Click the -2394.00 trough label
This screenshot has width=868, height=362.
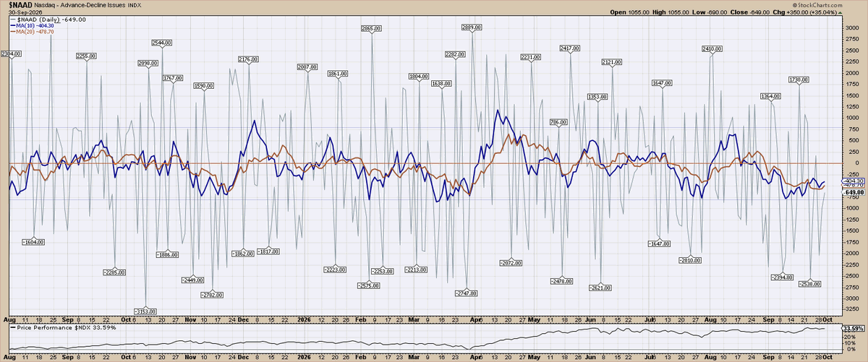783,277
